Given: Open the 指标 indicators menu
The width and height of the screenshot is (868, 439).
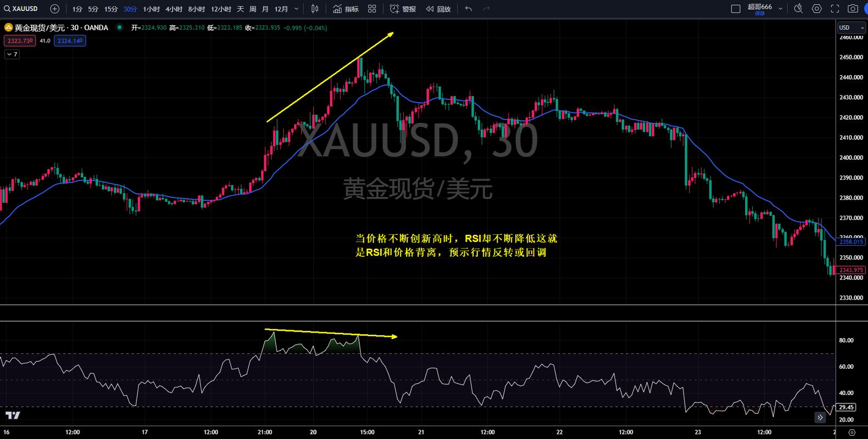Looking at the screenshot, I should [x=346, y=9].
